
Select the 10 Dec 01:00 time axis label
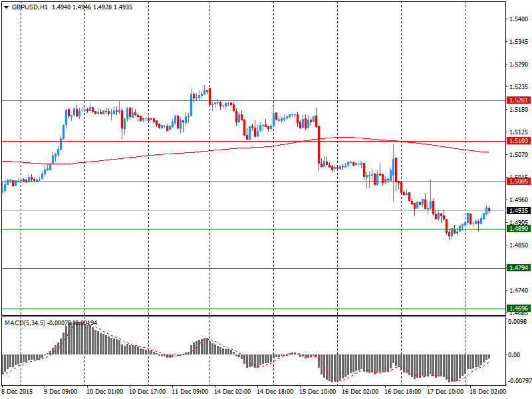(105, 392)
